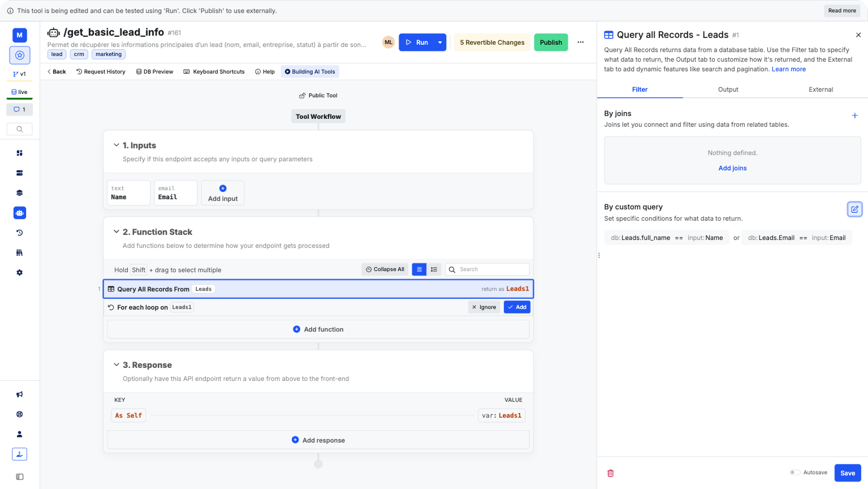Screen dimensions: 868x489
Task: Select the Query All Records From Leads row
Action: pos(318,289)
